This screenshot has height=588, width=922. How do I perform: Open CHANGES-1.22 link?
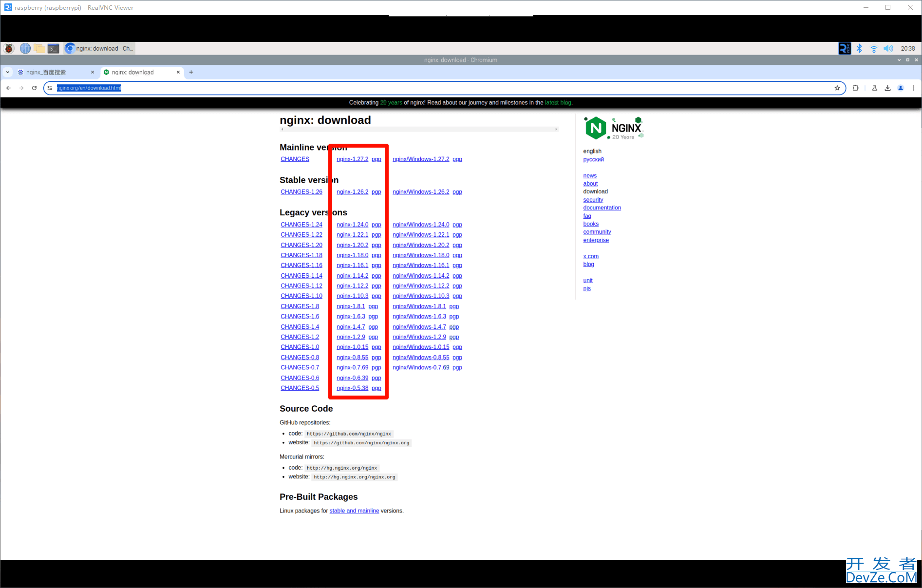[301, 235]
